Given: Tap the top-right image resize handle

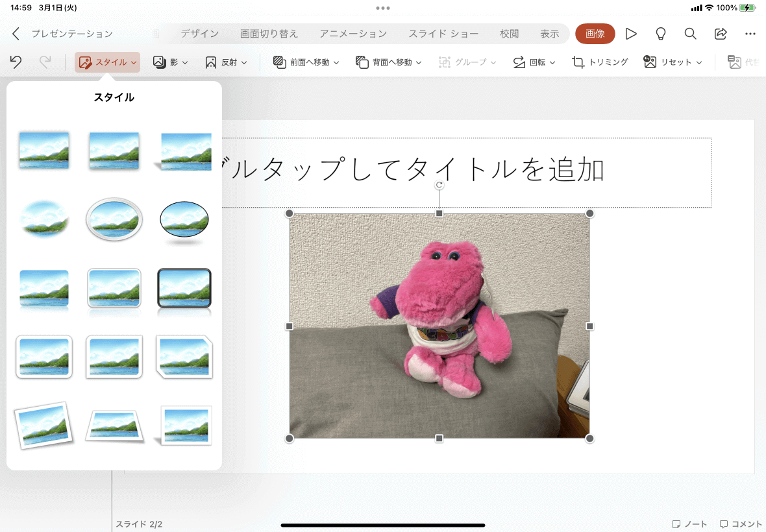Looking at the screenshot, I should (589, 213).
